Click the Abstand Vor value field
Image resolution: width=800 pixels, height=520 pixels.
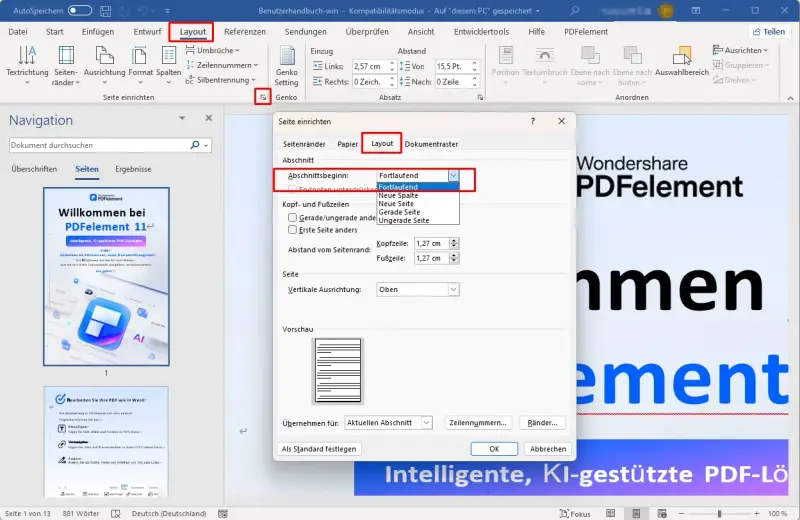coord(453,66)
